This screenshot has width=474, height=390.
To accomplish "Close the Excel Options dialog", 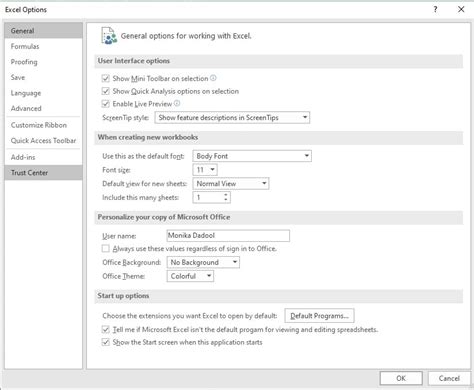I will (x=461, y=9).
